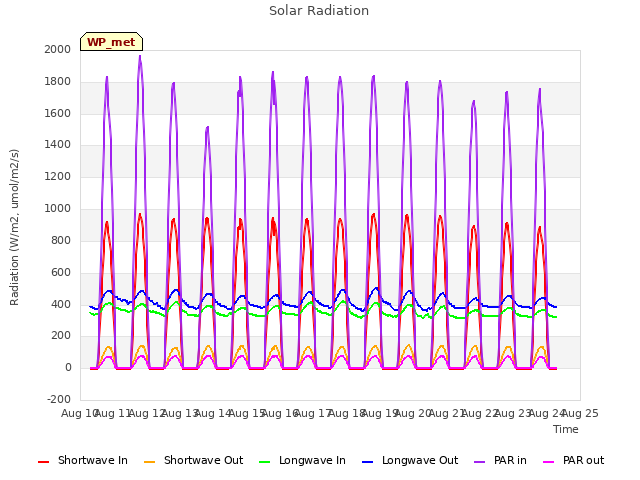640x480 pixels.
Task: Click the Time x-axis title
Action: [x=566, y=429]
